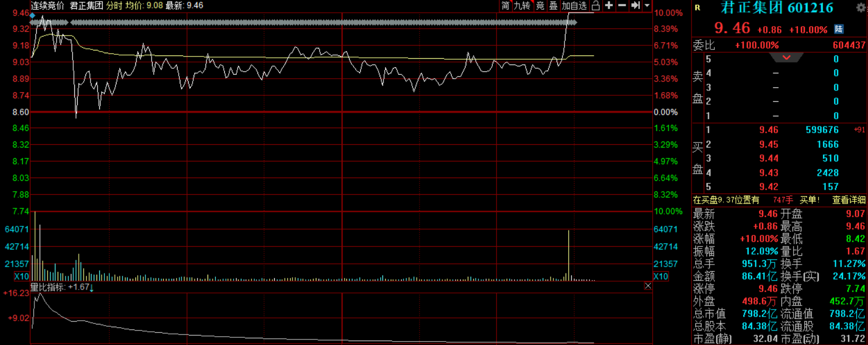The width and height of the screenshot is (868, 345).
Task: Click the 陆 Stock Connect badge
Action: (839, 29)
